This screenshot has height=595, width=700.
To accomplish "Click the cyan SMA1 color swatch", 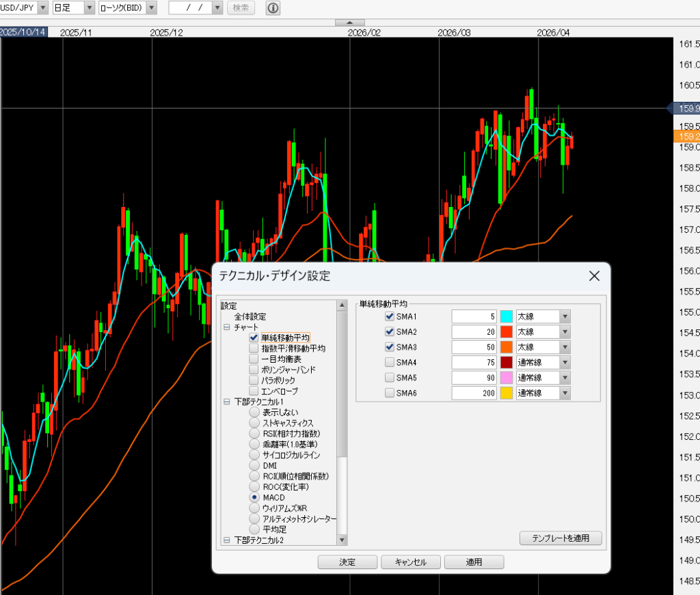I will tap(507, 317).
